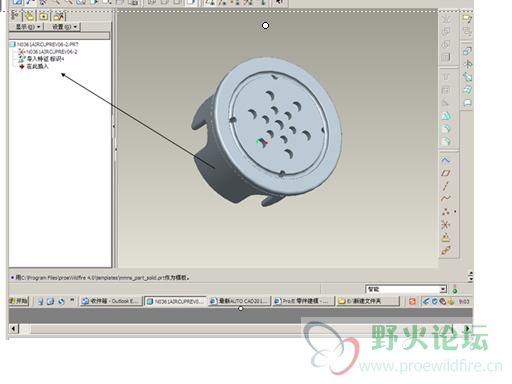The image size is (512, 384).
Task: Open the 设置 dropdown in model tree
Action: [64, 27]
